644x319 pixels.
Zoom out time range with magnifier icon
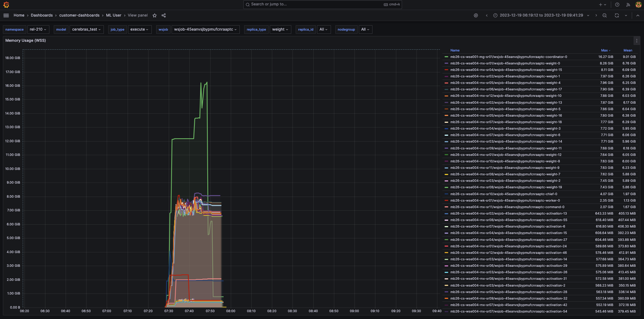pyautogui.click(x=605, y=15)
